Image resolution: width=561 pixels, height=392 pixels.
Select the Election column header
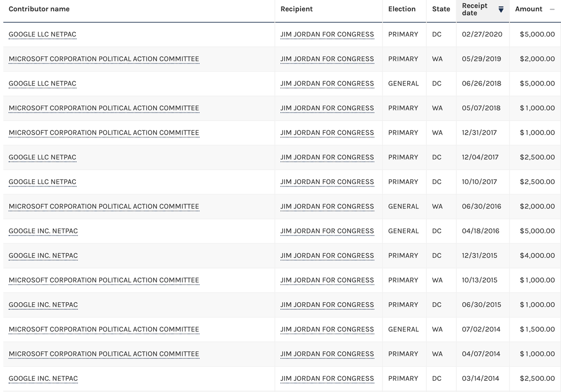402,9
